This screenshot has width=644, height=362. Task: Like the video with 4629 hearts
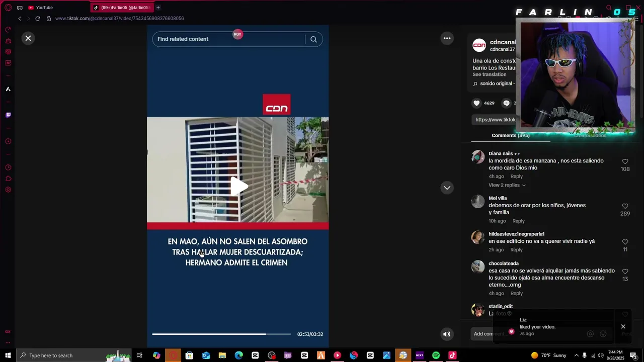pos(476,103)
